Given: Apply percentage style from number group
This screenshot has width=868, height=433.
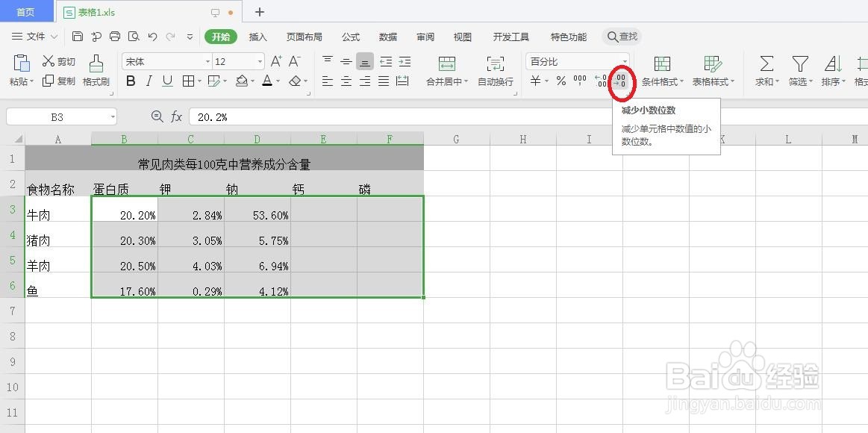Looking at the screenshot, I should coord(561,82).
